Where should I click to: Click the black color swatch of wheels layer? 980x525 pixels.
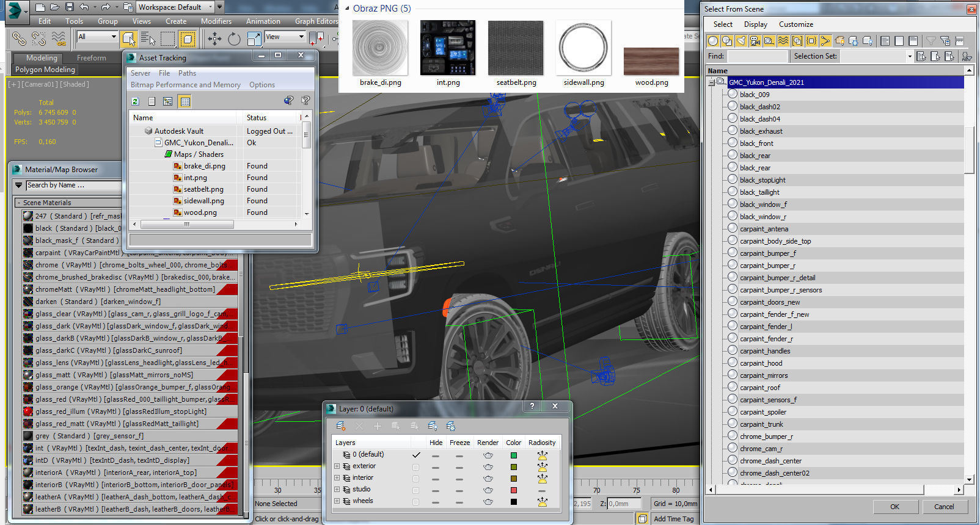[513, 502]
